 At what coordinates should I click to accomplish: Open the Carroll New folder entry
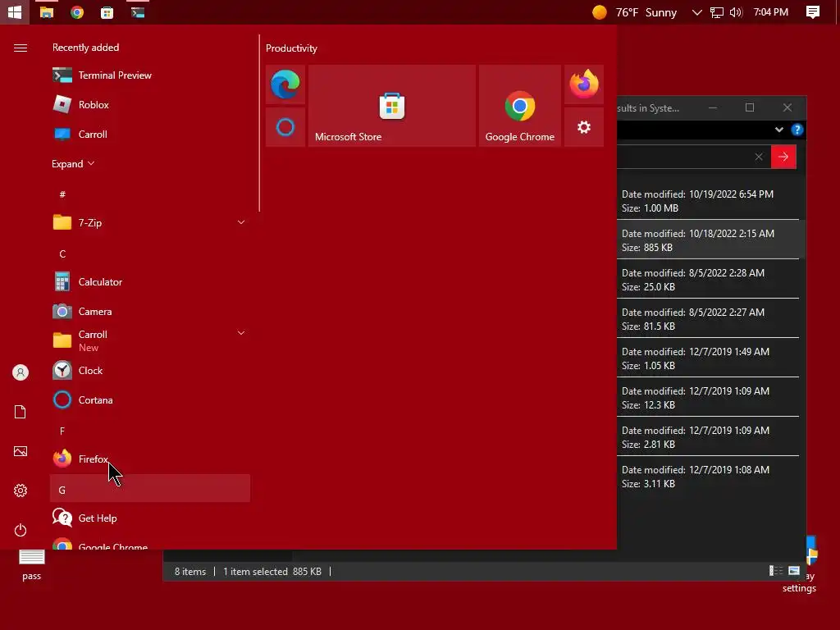tap(150, 340)
